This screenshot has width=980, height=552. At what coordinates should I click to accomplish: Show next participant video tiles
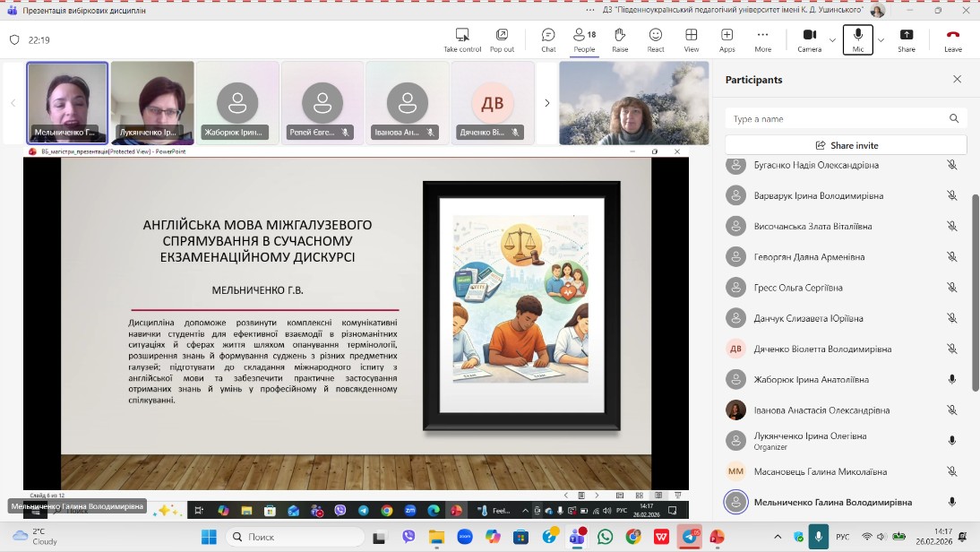click(547, 103)
